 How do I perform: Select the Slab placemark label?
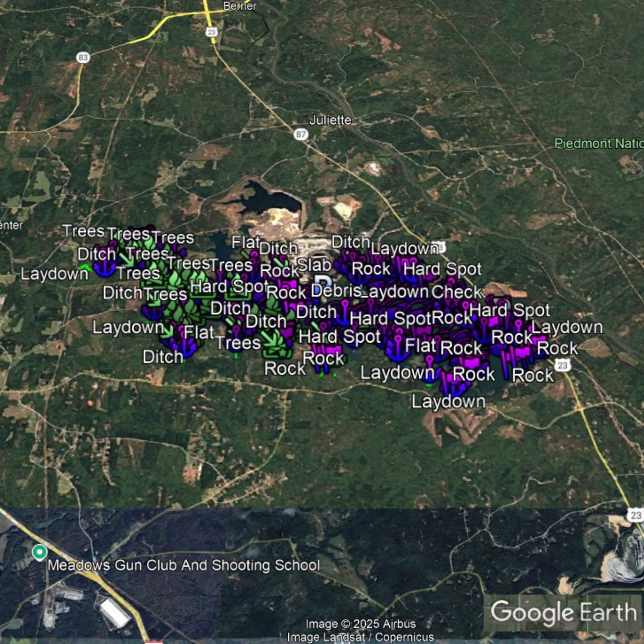coord(314,265)
